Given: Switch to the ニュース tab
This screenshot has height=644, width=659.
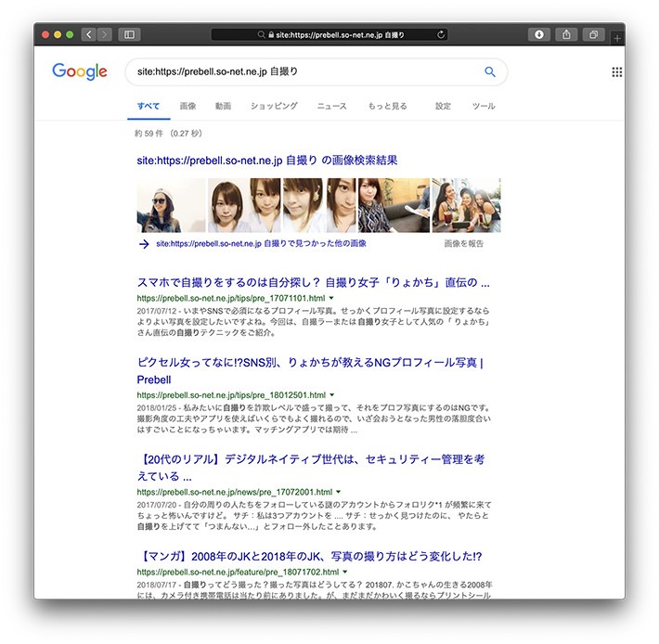Looking at the screenshot, I should (332, 106).
